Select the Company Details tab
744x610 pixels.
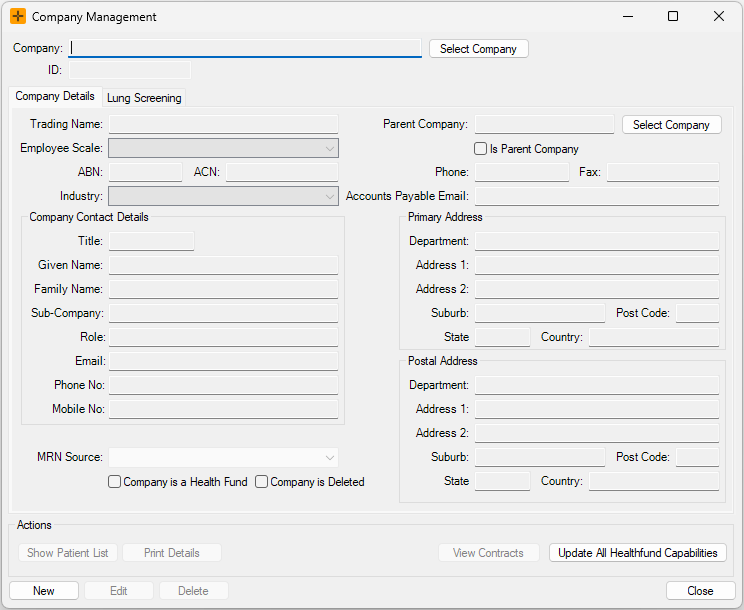pos(55,97)
